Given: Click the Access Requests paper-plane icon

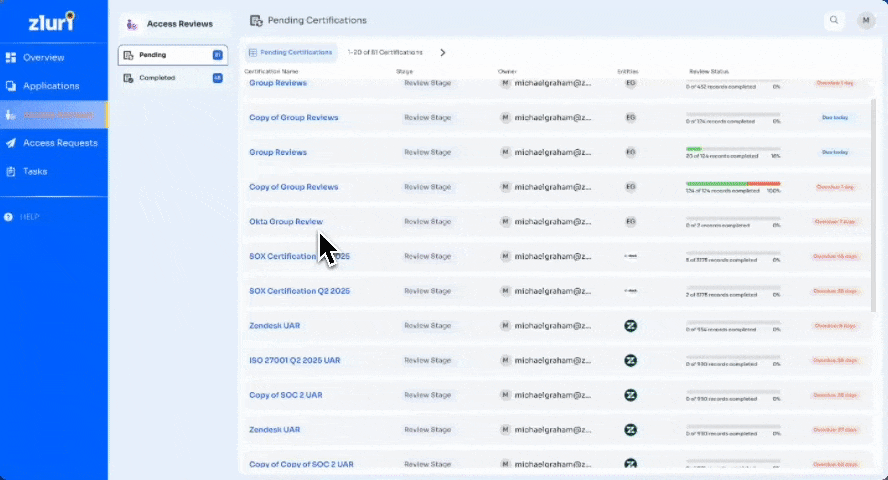Looking at the screenshot, I should 11,143.
